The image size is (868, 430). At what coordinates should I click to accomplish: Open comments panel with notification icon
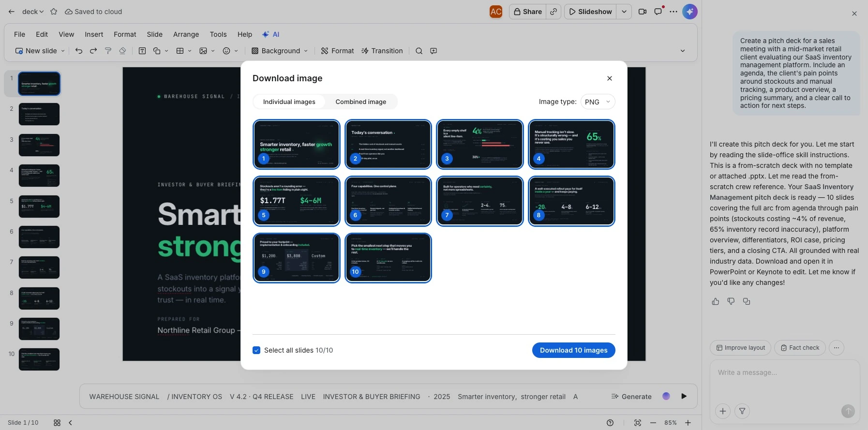tap(658, 12)
